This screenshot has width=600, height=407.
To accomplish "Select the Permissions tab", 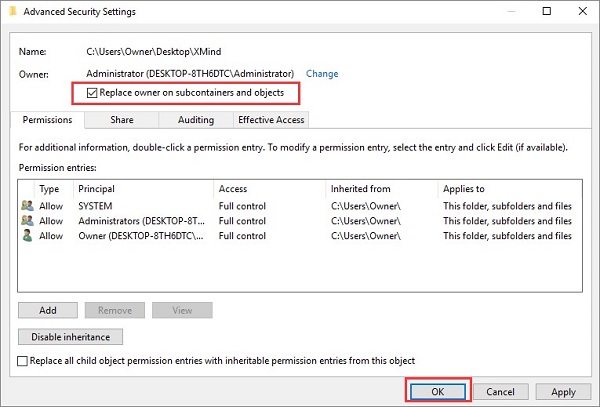I will (46, 120).
